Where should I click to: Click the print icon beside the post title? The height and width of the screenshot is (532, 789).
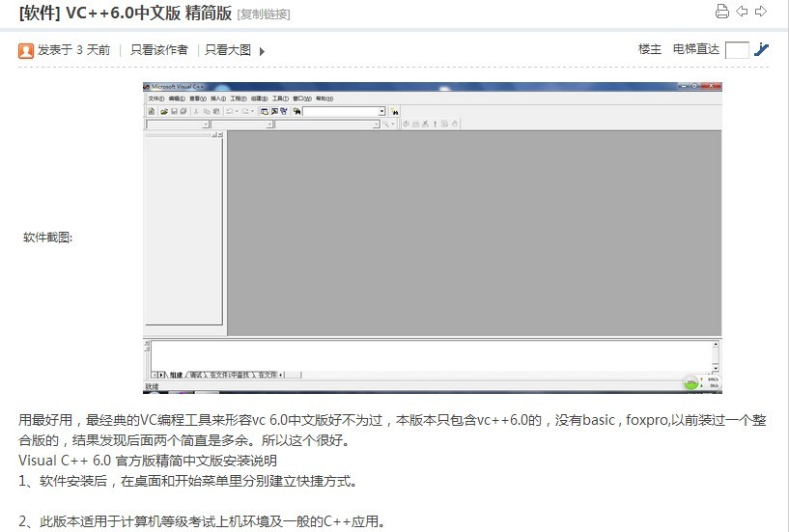coord(722,11)
